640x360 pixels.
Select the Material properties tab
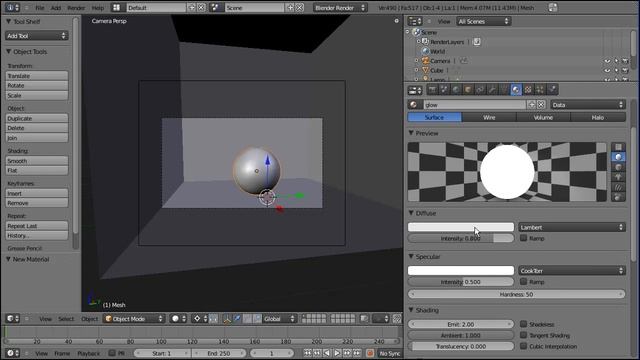pos(516,89)
